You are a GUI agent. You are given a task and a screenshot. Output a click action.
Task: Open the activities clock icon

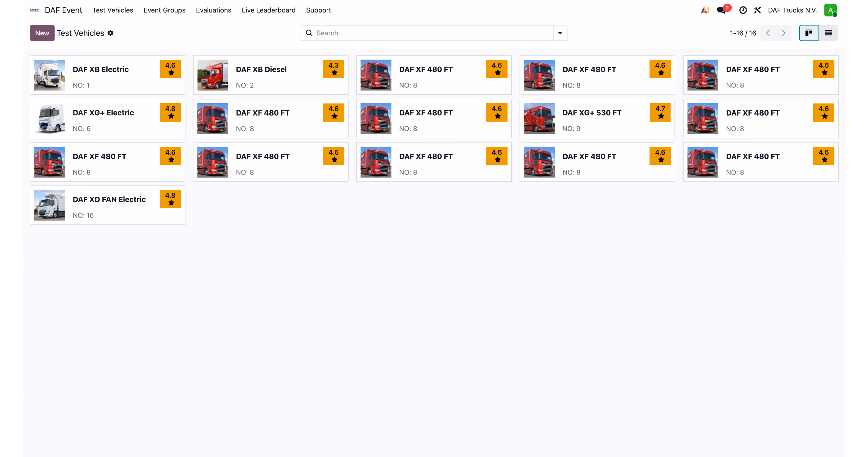tap(743, 10)
